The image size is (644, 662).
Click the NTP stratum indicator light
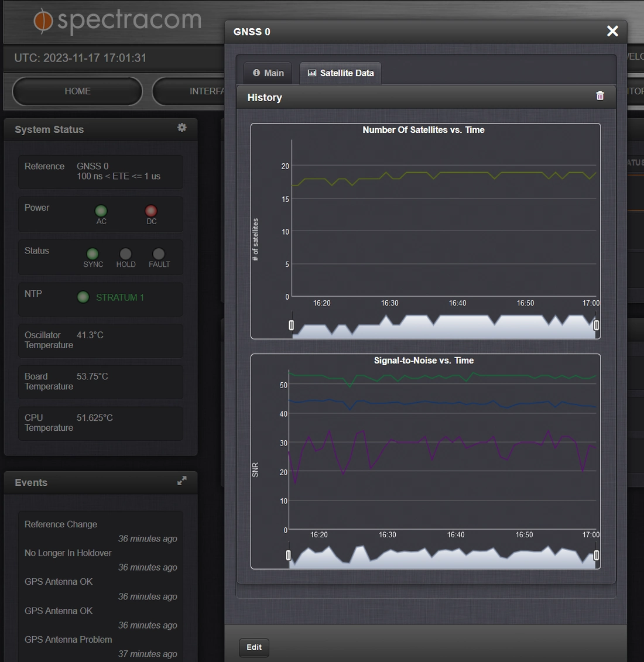point(83,297)
